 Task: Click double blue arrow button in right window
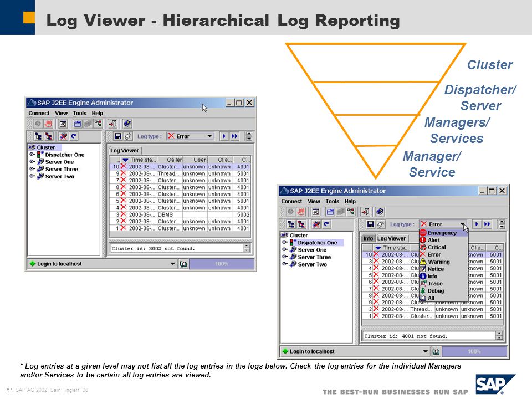pyautogui.click(x=487, y=224)
